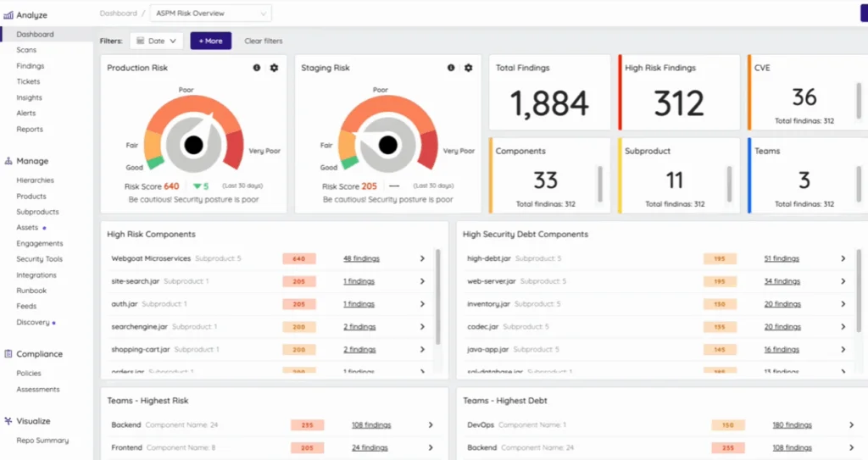Click the Subproduct card scrollbar
This screenshot has height=460, width=868.
pos(729,184)
